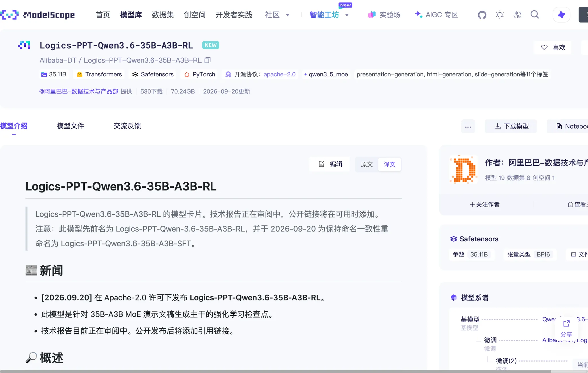The height and width of the screenshot is (373, 588).
Task: Click the ModelScope logo
Action: pyautogui.click(x=38, y=15)
